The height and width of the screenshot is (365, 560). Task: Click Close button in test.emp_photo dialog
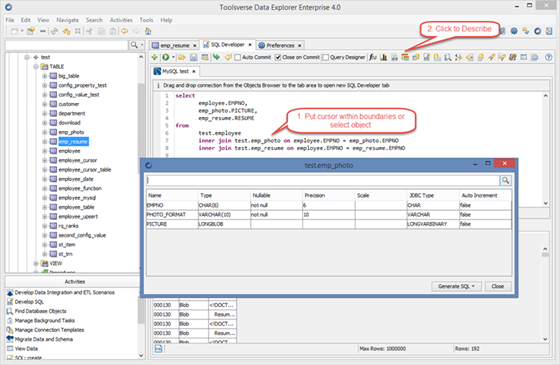[x=498, y=286]
